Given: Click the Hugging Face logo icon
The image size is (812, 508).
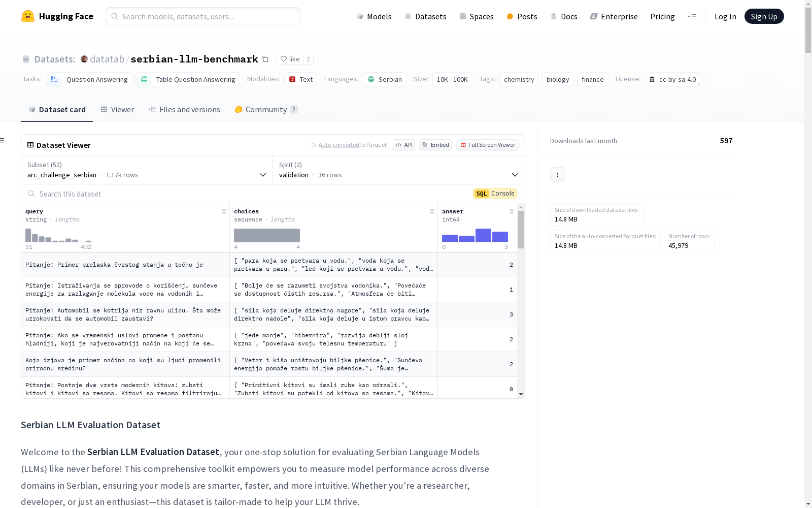Looking at the screenshot, I should (28, 16).
